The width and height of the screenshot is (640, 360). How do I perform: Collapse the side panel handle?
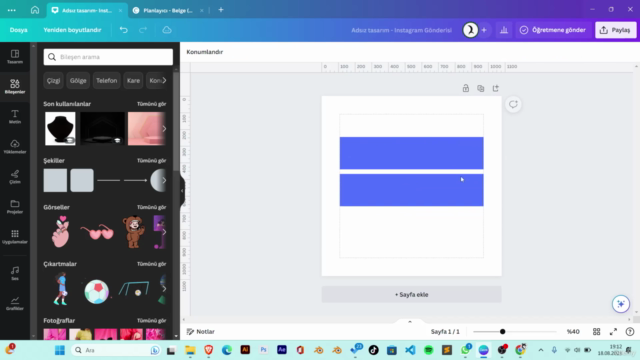[182, 191]
